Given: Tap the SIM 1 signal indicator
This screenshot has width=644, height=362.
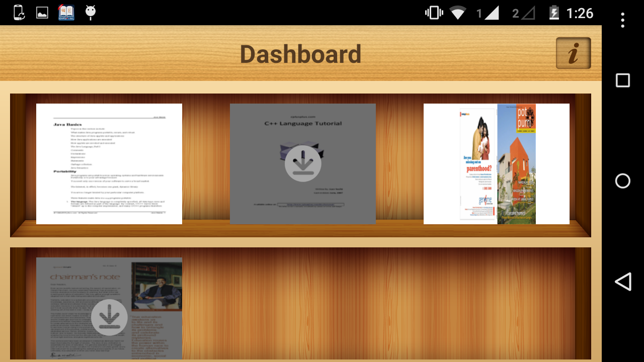Looking at the screenshot, I should pyautogui.click(x=487, y=13).
